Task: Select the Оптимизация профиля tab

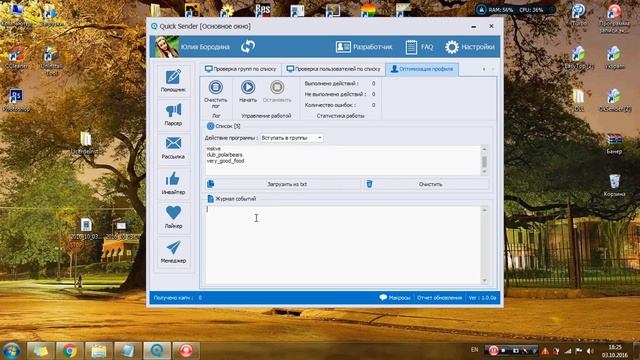Action: point(422,69)
